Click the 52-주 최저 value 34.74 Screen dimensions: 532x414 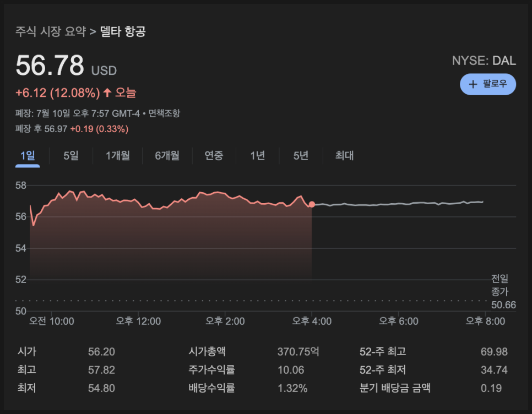[494, 370]
